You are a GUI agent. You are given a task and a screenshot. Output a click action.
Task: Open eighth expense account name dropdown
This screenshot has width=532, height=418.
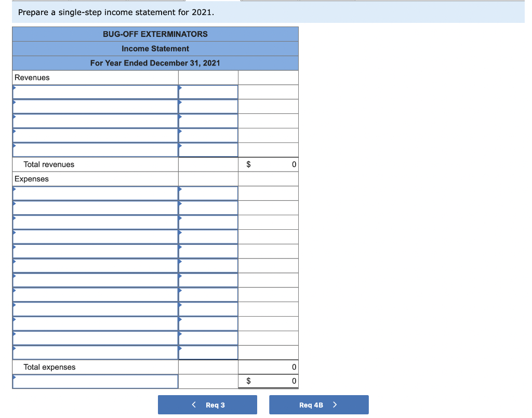pyautogui.click(x=96, y=294)
